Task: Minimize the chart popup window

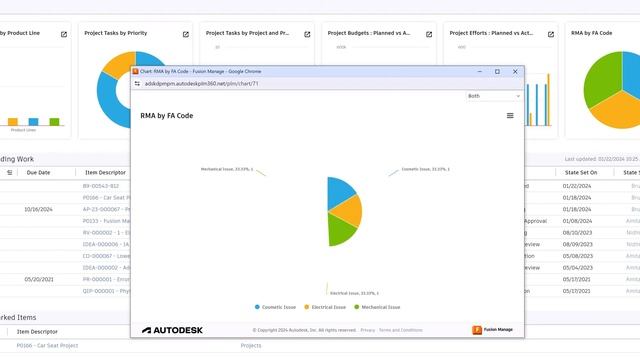Action: [480, 71]
